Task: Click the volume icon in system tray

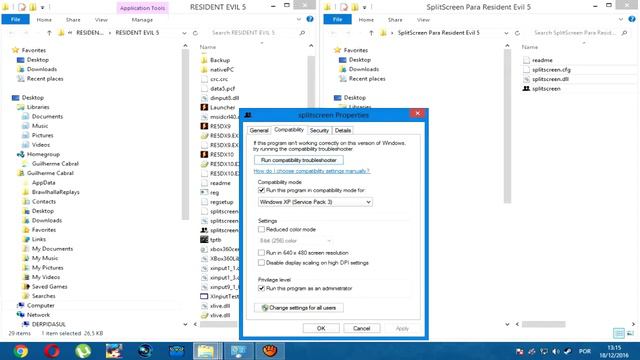Action: (x=556, y=351)
